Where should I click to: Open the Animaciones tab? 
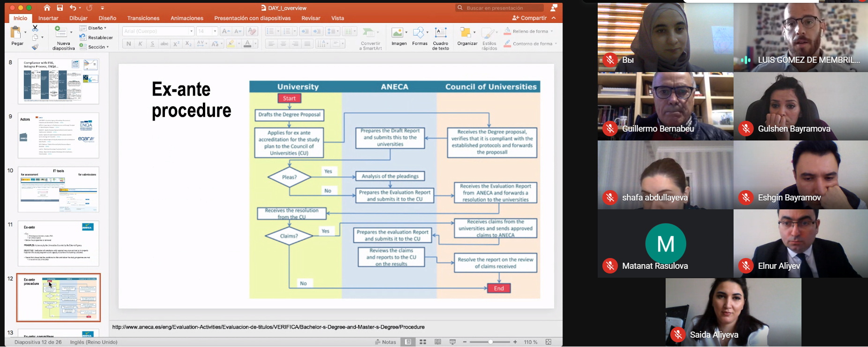click(x=187, y=18)
